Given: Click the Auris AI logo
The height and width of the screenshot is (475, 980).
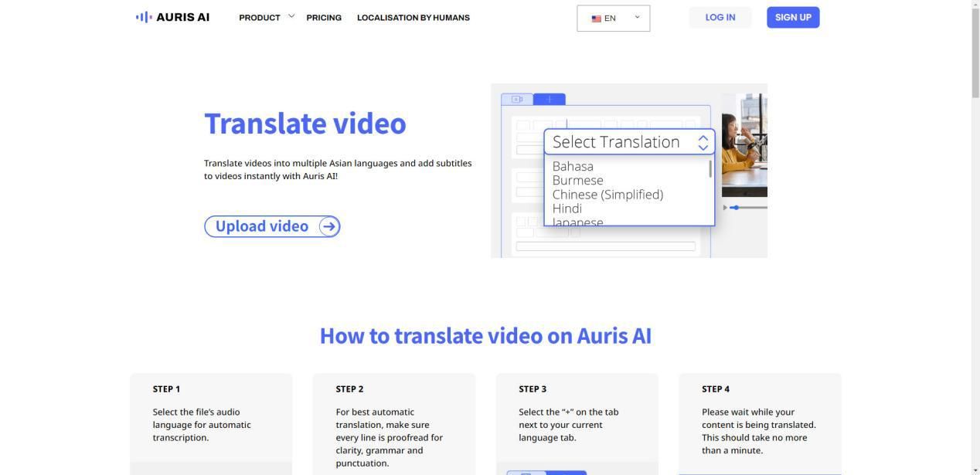Looking at the screenshot, I should point(172,17).
